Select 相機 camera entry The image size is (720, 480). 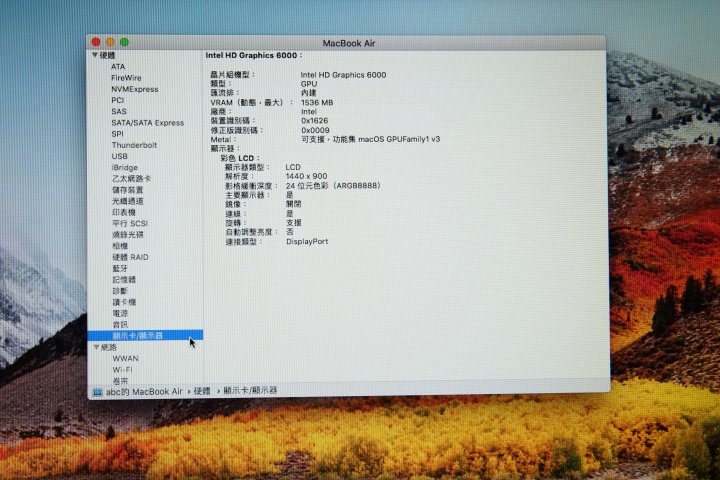point(120,246)
